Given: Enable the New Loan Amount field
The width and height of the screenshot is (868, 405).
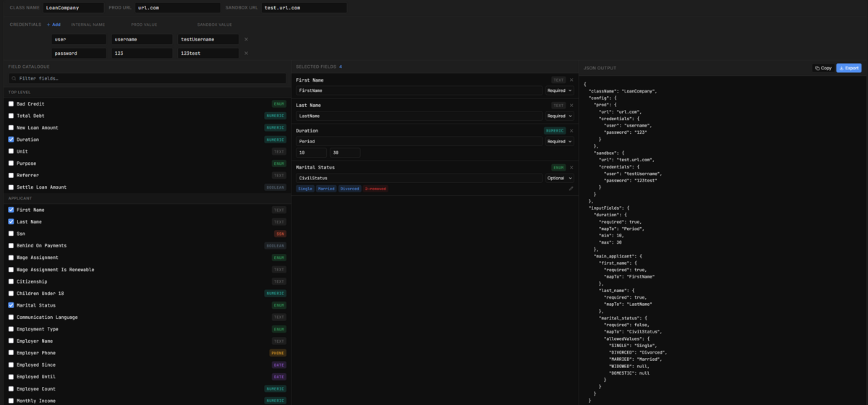Looking at the screenshot, I should 11,128.
